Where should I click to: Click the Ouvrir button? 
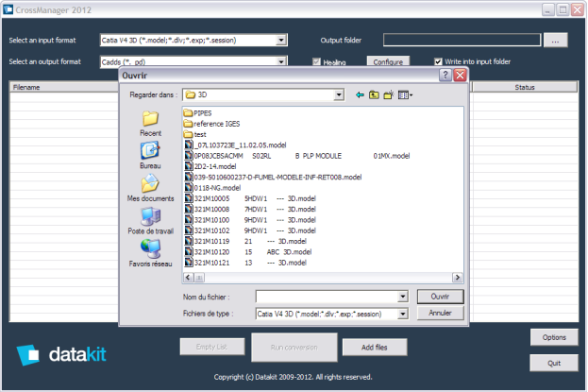[440, 297]
